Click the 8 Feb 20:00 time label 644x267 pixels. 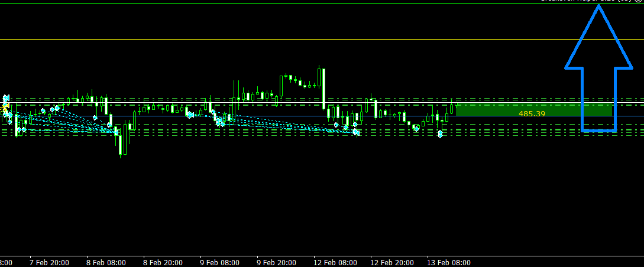pyautogui.click(x=163, y=262)
